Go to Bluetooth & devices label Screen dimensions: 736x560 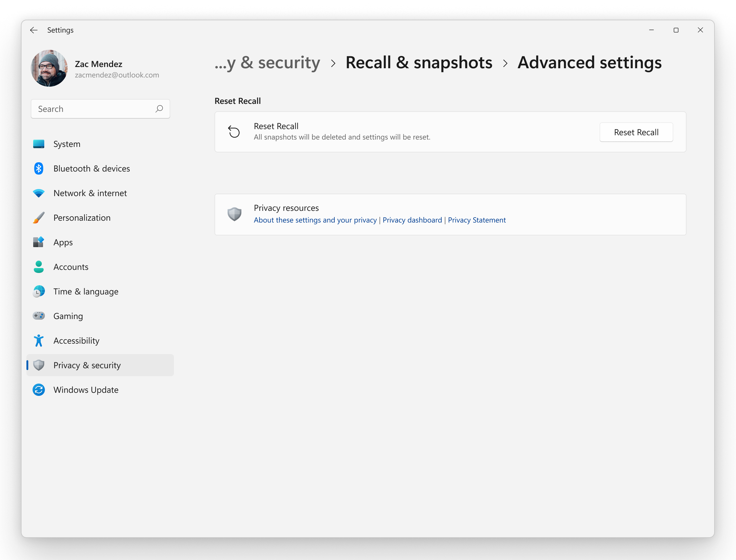[x=92, y=169]
